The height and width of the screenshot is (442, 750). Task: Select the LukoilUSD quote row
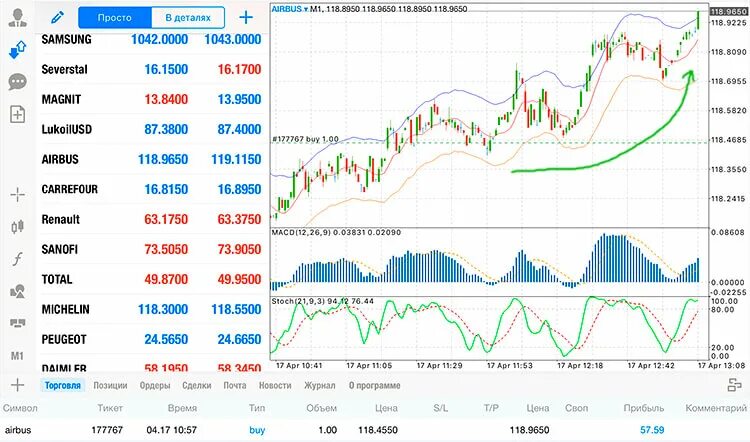pyautogui.click(x=152, y=130)
